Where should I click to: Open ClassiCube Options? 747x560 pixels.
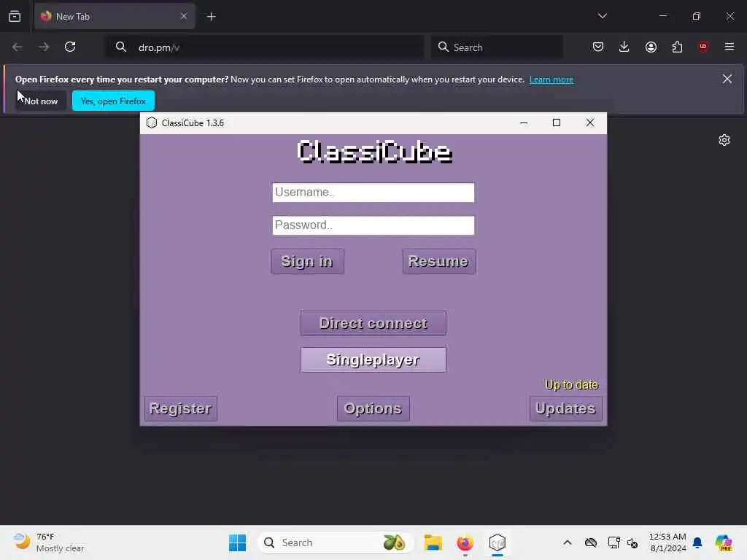[x=373, y=408]
